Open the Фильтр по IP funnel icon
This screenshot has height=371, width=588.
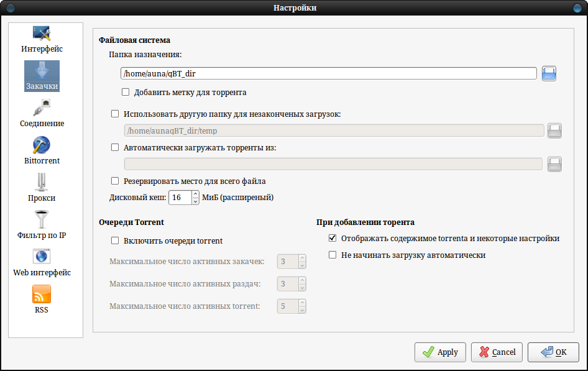point(42,219)
